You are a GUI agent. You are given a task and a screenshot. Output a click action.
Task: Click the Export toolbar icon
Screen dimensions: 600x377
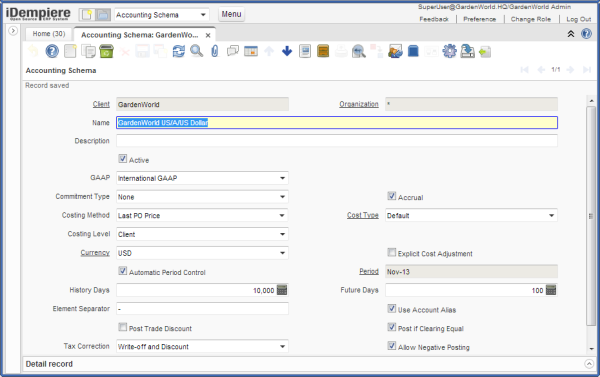[467, 51]
